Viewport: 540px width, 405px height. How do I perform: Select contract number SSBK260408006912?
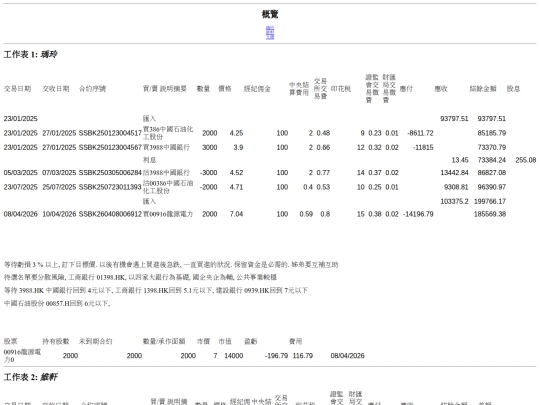(110, 214)
